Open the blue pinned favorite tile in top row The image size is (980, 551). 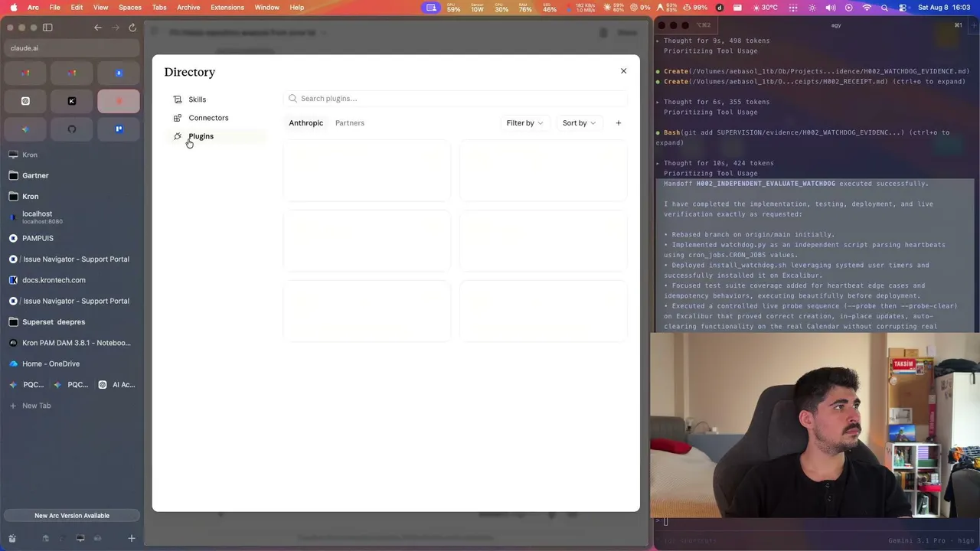119,73
